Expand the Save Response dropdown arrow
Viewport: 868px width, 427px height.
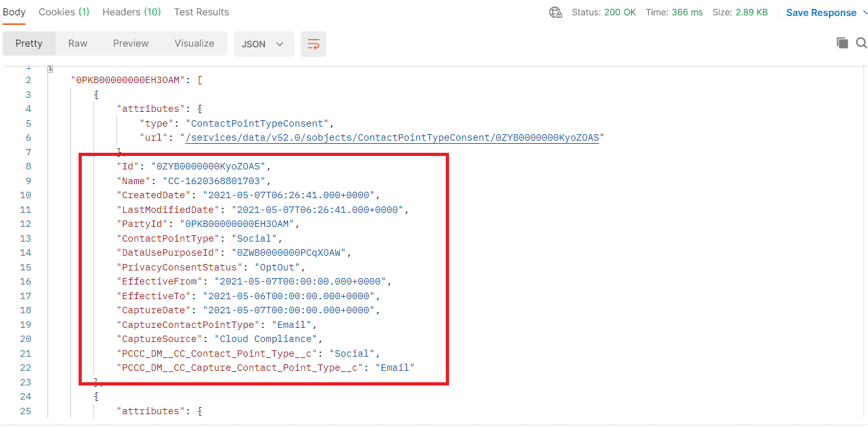click(x=864, y=12)
